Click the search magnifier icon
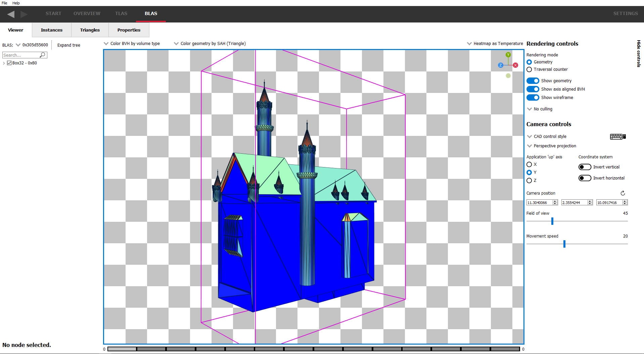Viewport: 644px width, 354px height. 42,55
